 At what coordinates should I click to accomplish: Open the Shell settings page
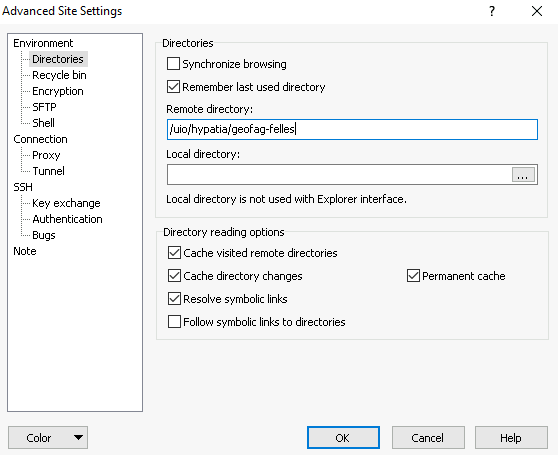pyautogui.click(x=43, y=123)
